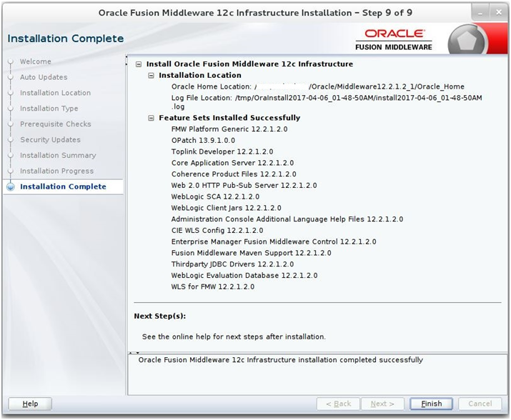This screenshot has height=420, width=511.
Task: Go to Welcome step in sidebar
Action: (35, 61)
